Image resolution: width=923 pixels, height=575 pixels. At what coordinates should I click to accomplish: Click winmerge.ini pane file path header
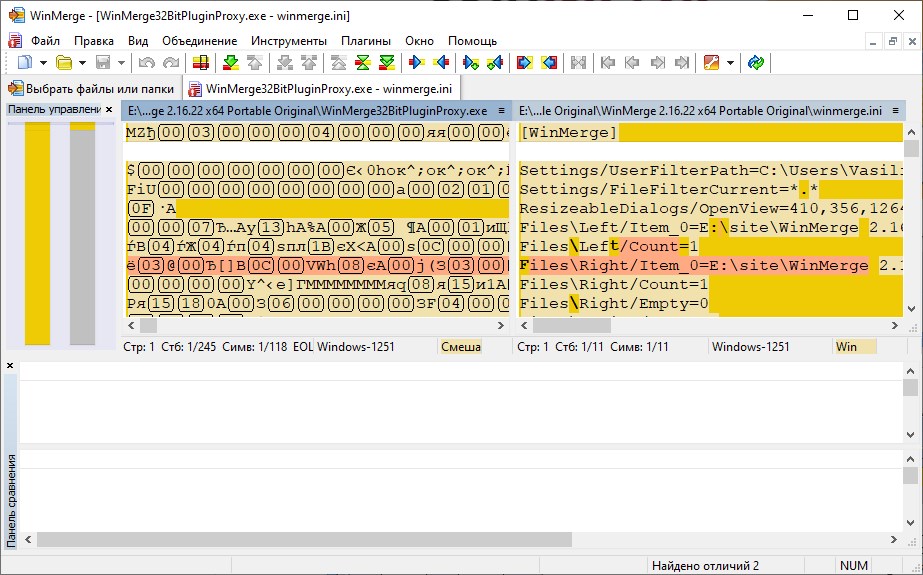[700, 111]
